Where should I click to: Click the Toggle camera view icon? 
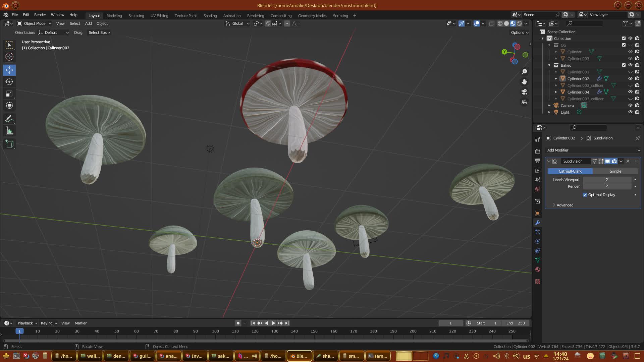pos(524,92)
